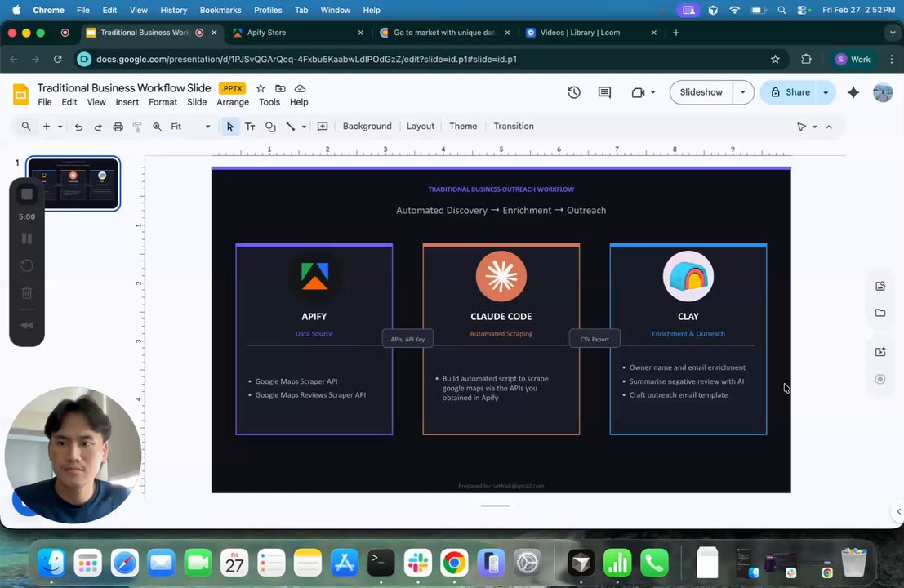Restart the Loom recording
This screenshot has width=904, height=588.
(x=26, y=265)
